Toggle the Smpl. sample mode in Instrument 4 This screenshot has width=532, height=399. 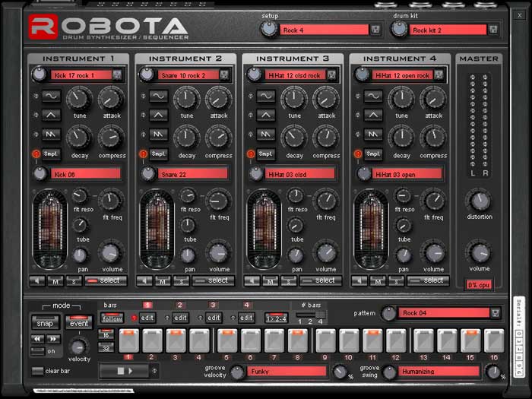tap(373, 154)
